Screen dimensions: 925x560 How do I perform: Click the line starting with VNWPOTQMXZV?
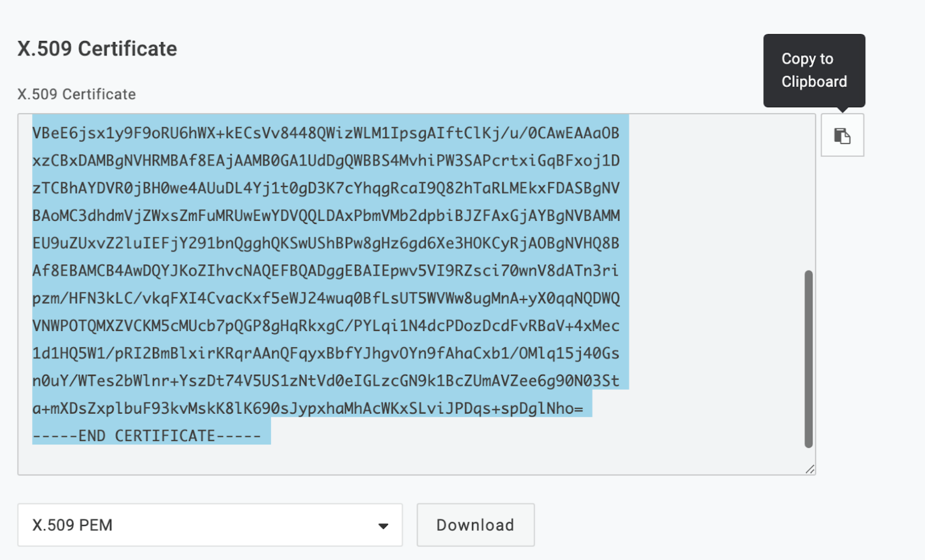coord(326,326)
